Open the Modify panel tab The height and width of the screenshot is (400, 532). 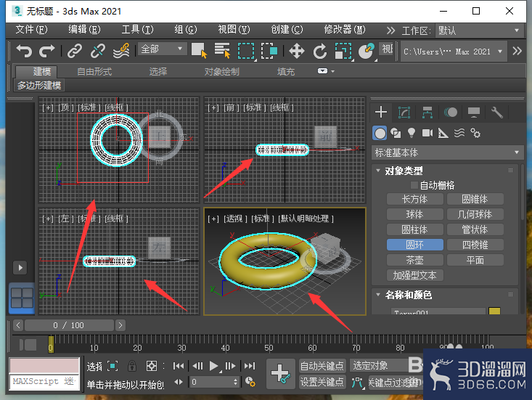404,112
